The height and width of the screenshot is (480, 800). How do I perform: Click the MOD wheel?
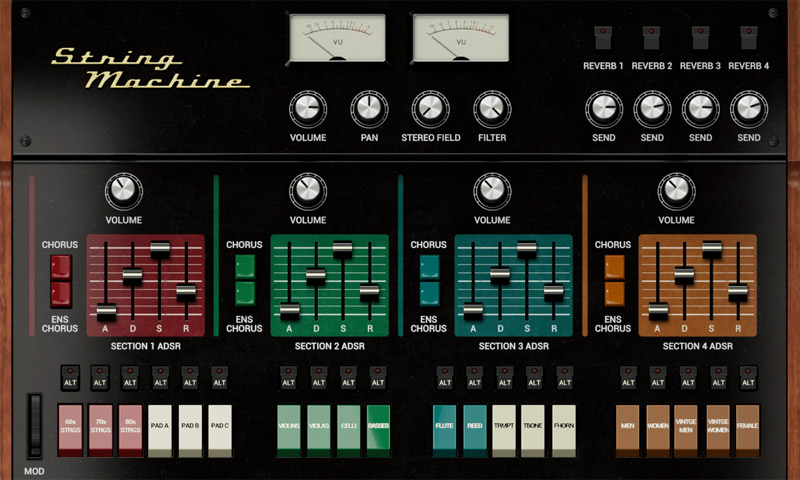36,426
